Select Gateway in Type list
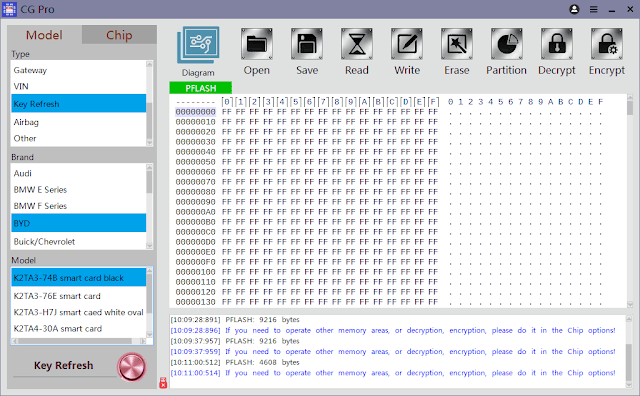The image size is (640, 396). [78, 70]
